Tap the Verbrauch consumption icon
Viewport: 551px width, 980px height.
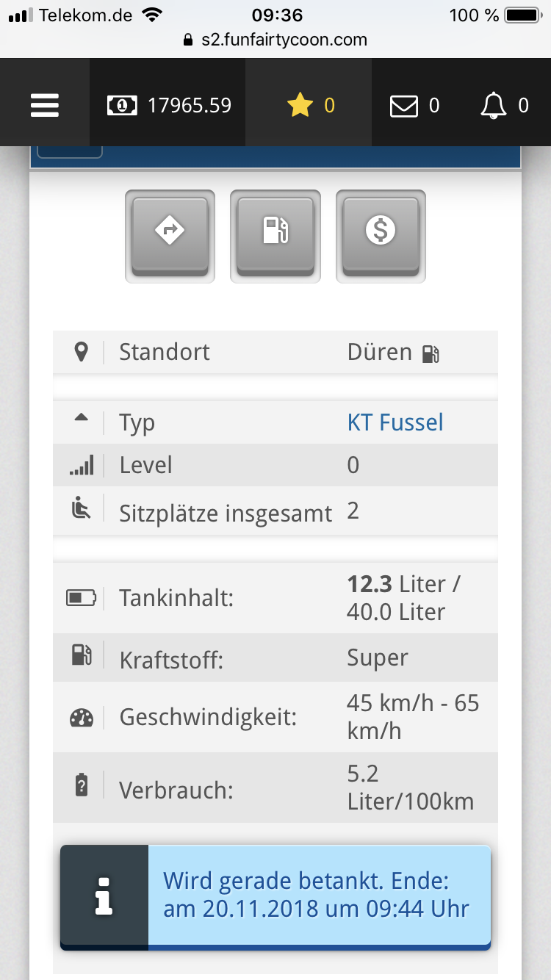tap(82, 786)
